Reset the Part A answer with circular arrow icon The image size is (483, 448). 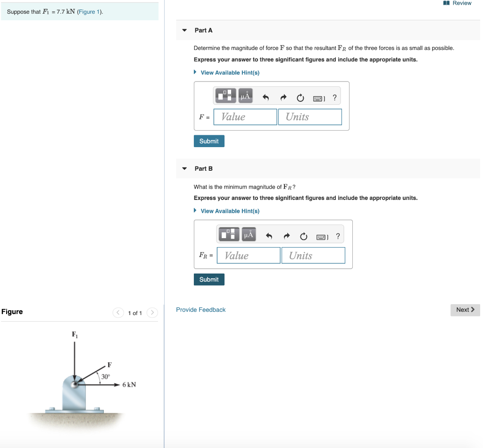pos(300,97)
